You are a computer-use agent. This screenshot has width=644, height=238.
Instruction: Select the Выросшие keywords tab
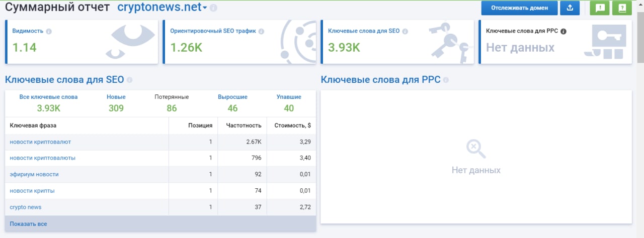pos(232,97)
